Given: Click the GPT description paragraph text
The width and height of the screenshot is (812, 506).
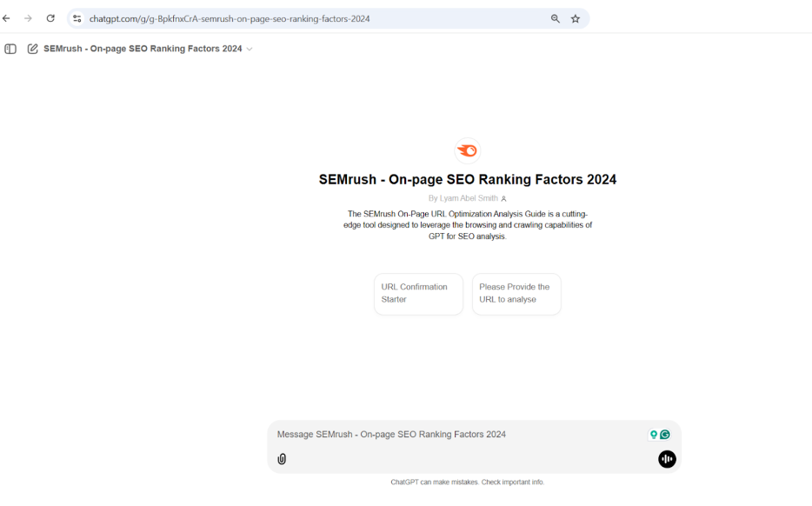Looking at the screenshot, I should pos(468,225).
